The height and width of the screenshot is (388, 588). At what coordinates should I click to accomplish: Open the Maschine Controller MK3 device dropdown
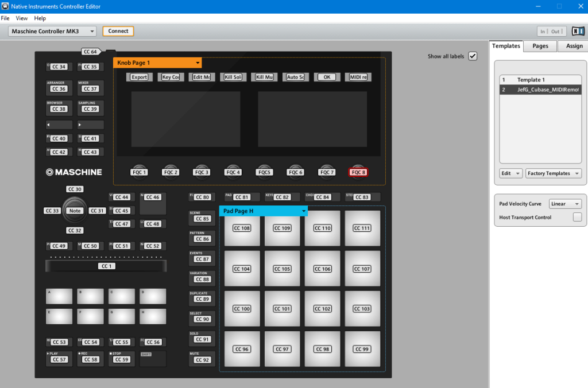point(52,31)
